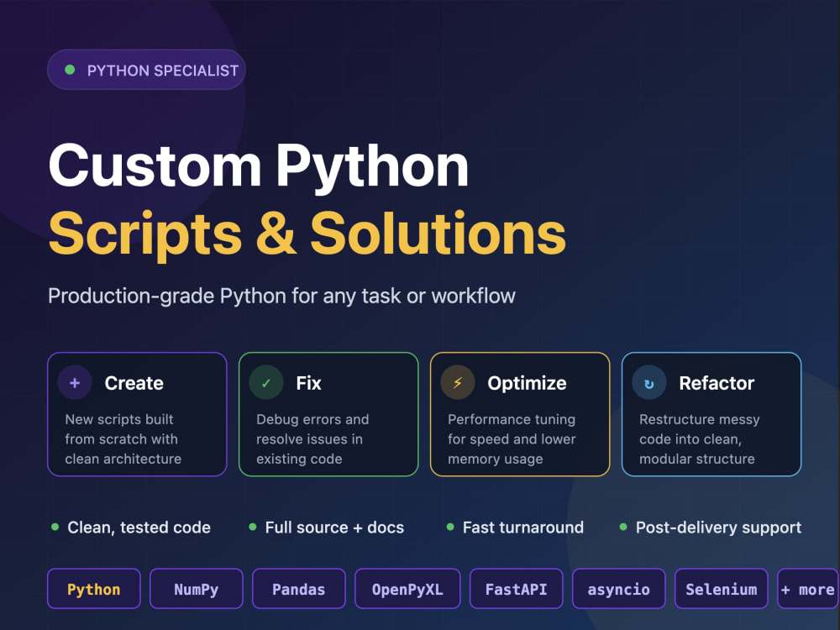Click the refresh arrow icon on Refactor card
The width and height of the screenshot is (840, 630).
click(649, 383)
